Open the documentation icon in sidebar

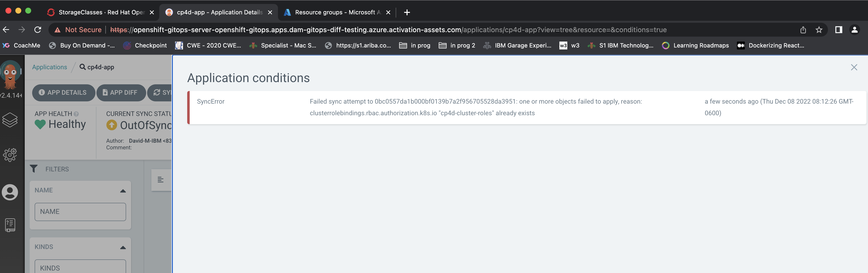(10, 225)
